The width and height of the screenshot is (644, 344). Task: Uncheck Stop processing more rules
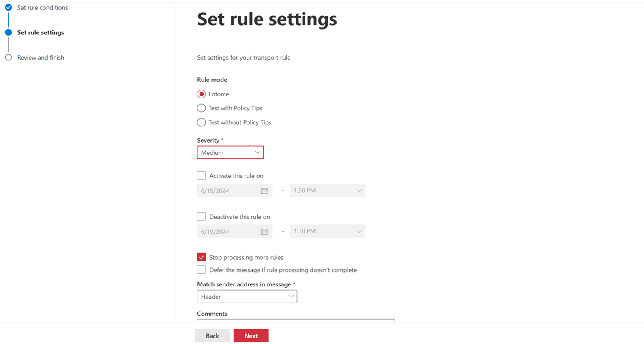click(201, 257)
